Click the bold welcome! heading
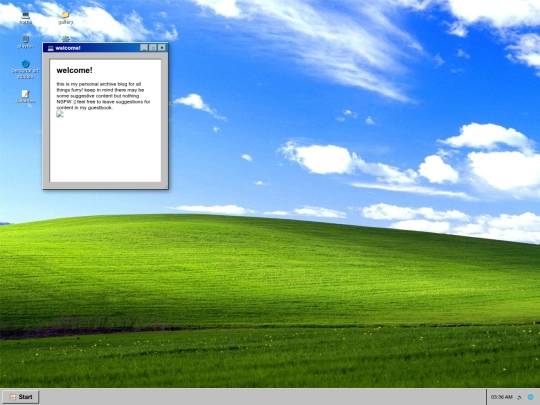The image size is (540, 405). [x=74, y=70]
